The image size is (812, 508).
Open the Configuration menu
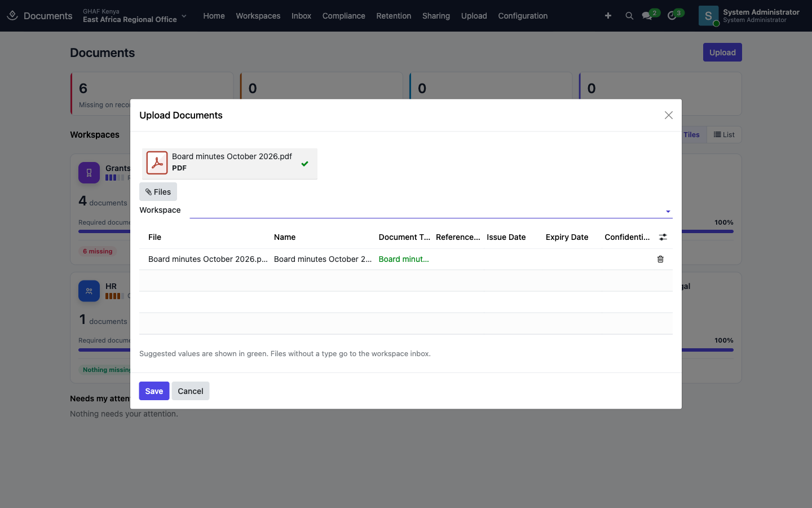pyautogui.click(x=523, y=16)
